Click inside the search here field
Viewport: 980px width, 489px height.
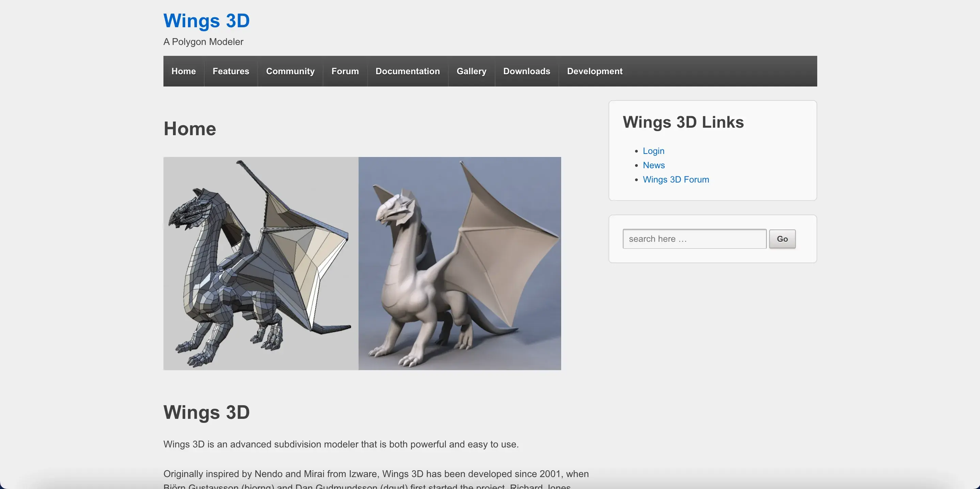(694, 239)
